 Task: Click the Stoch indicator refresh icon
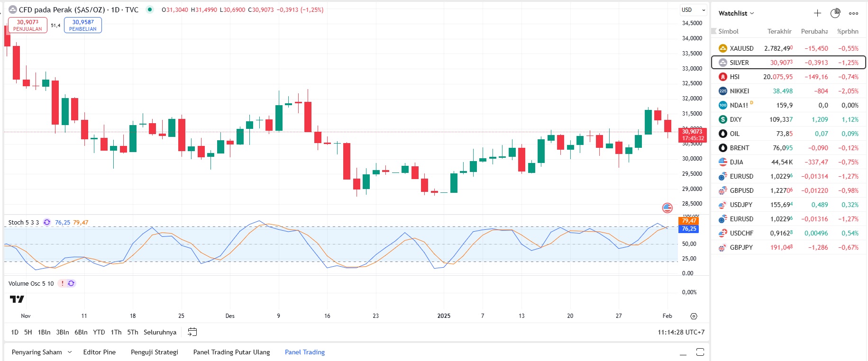pyautogui.click(x=47, y=222)
